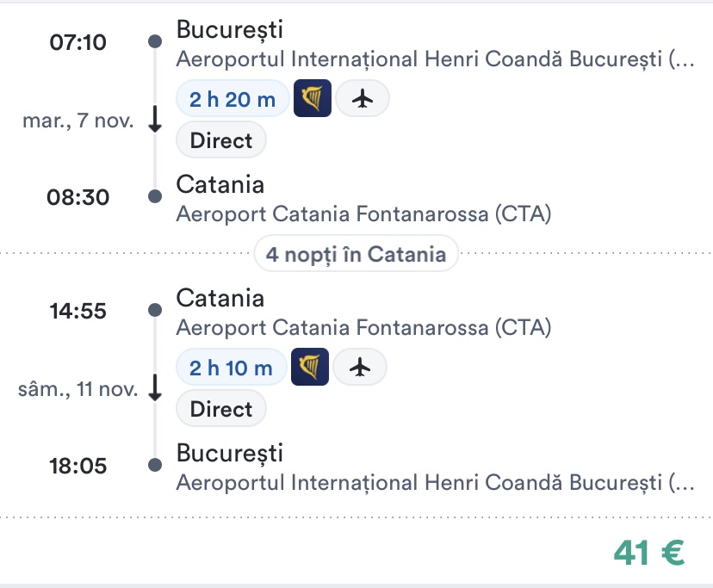Click the return flight Direct tag
713x588 pixels.
coord(221,409)
